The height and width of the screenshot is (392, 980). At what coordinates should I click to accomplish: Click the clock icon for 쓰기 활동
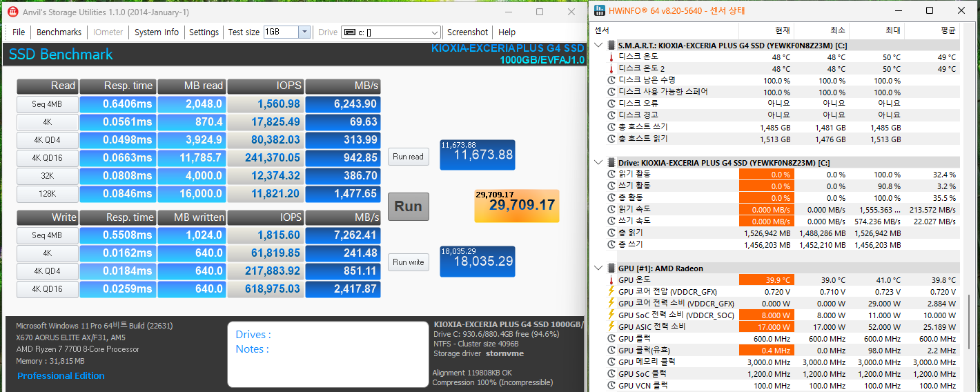(611, 186)
